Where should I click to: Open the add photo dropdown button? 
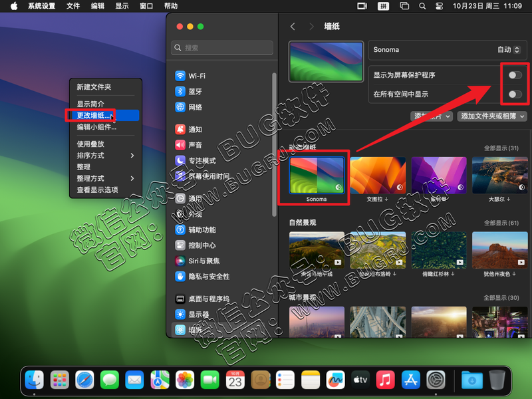coord(431,116)
